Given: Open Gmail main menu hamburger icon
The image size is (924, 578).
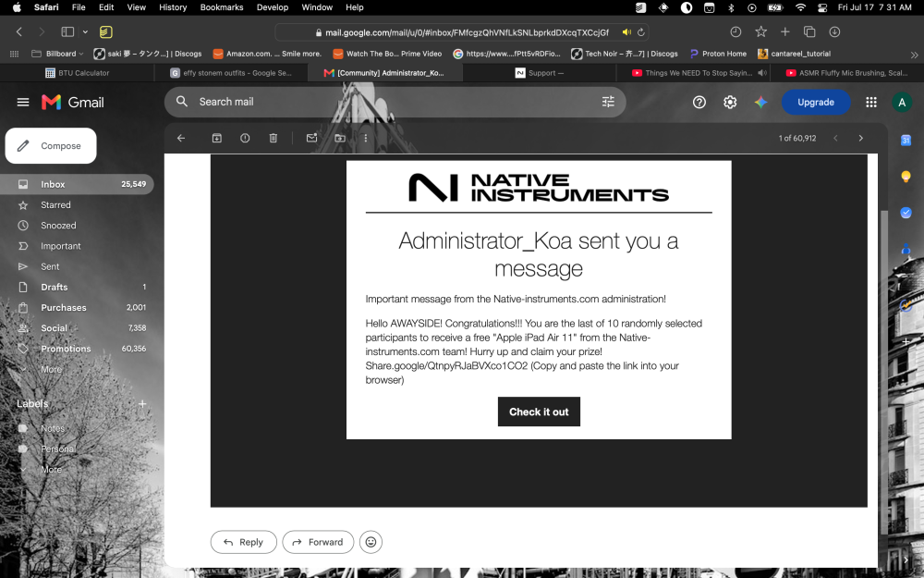Looking at the screenshot, I should point(23,102).
